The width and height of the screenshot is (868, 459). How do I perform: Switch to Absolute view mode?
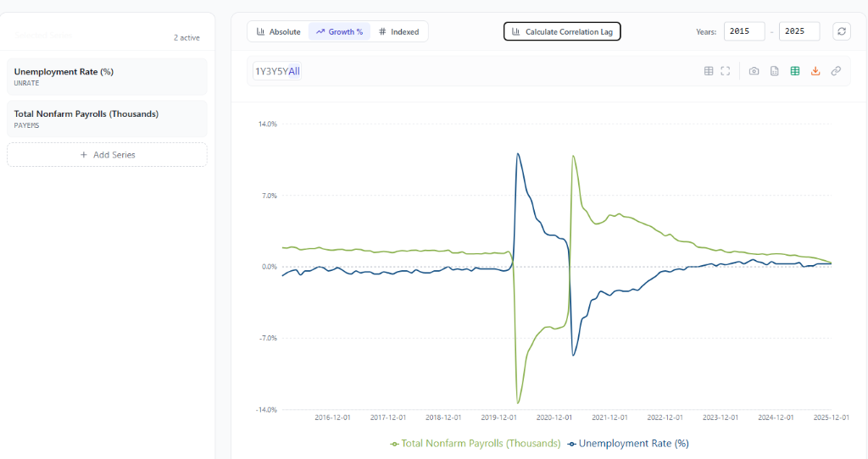(x=278, y=31)
